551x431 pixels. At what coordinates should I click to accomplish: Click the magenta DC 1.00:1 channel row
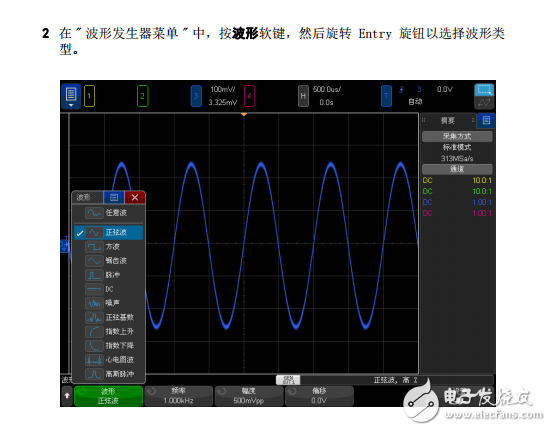(457, 213)
